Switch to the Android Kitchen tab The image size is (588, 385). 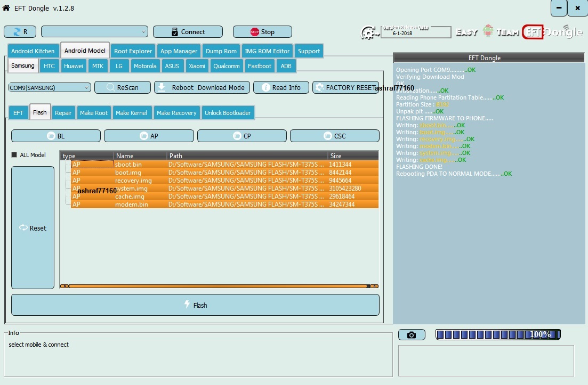33,51
